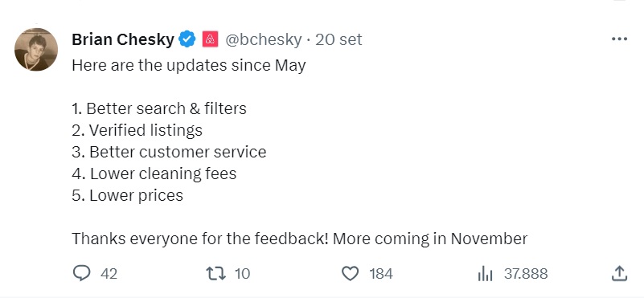Open the bar chart views icon

click(485, 273)
